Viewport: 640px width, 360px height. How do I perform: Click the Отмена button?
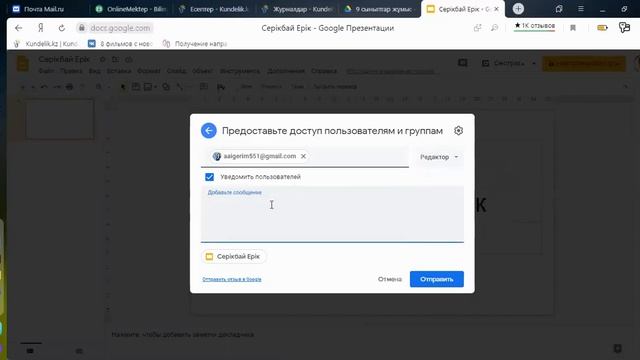(390, 279)
